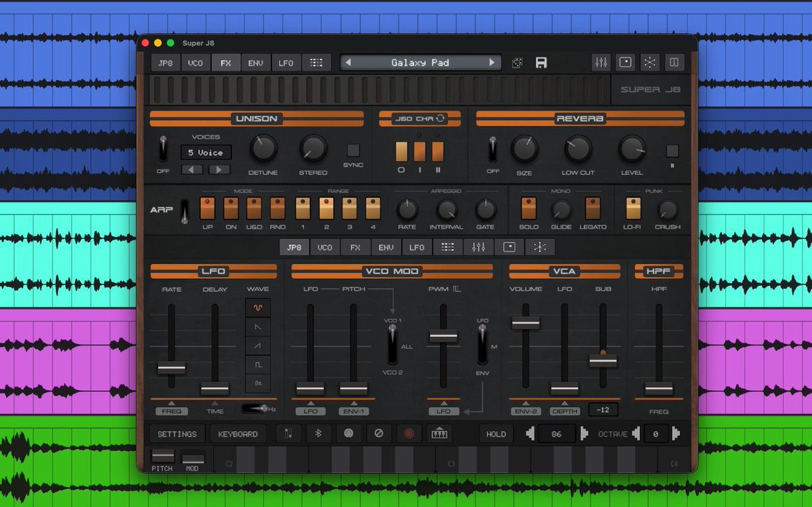This screenshot has width=812, height=507.
Task: Select arpeggio range 3
Action: point(349,208)
